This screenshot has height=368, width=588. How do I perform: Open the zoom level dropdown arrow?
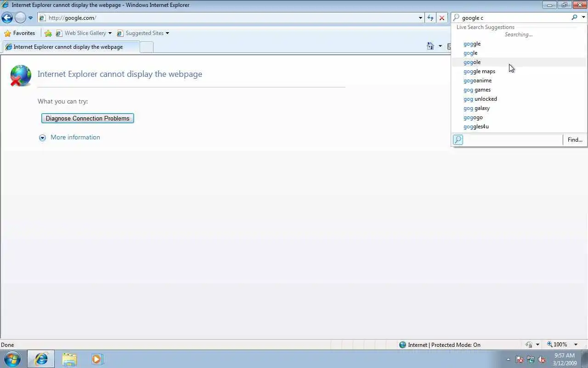point(576,345)
